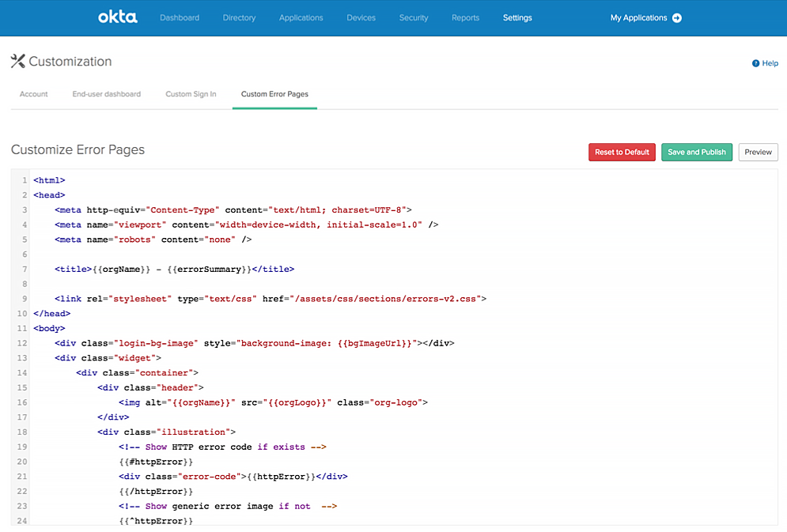This screenshot has width=787, height=532.
Task: Open the Security menu
Action: (414, 17)
